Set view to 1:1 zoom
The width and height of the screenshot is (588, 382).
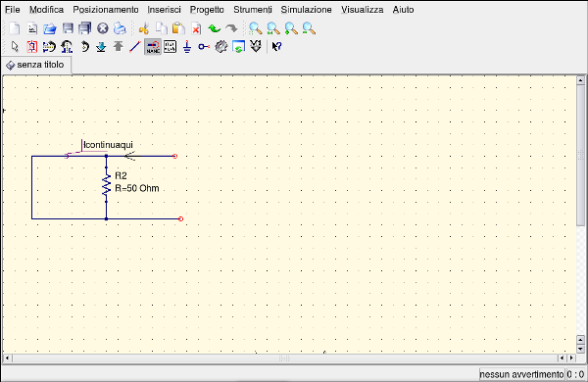[273, 28]
